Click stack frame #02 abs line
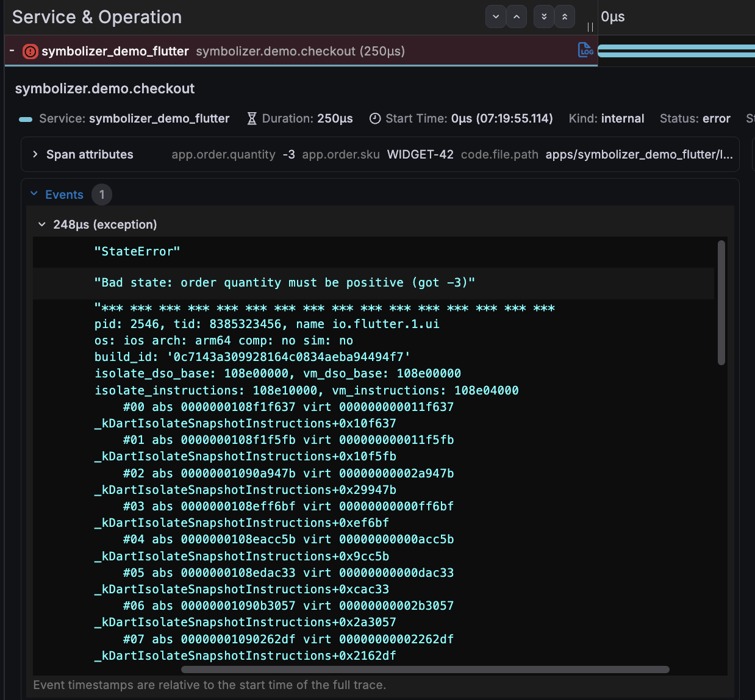Viewport: 755px width, 700px height. coord(288,473)
